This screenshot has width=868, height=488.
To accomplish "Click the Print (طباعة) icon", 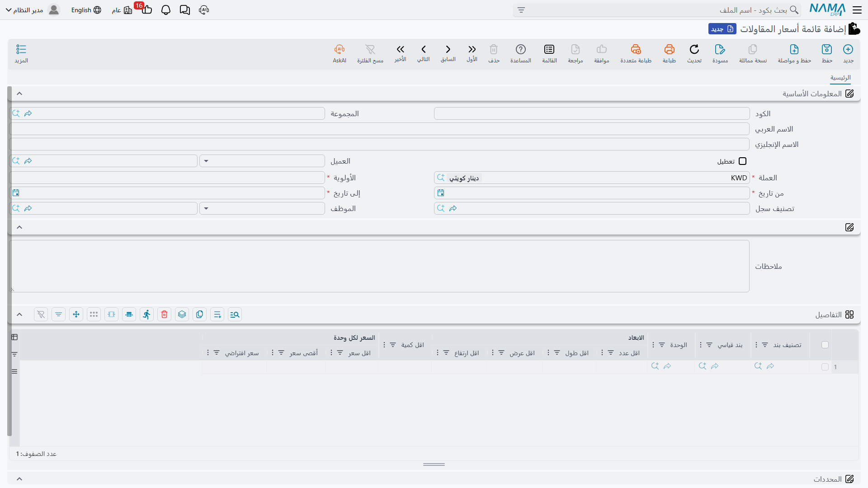I will [x=669, y=49].
